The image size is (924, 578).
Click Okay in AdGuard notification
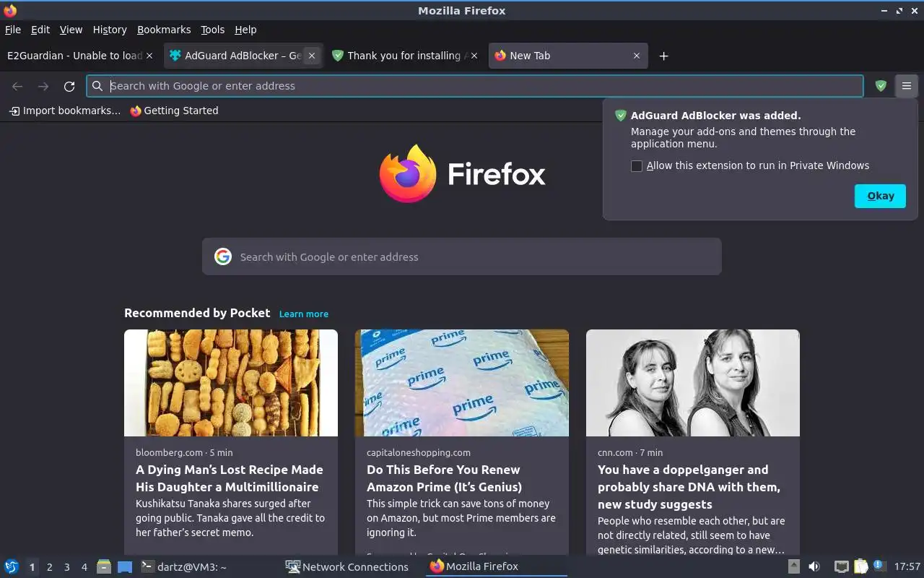coord(880,196)
